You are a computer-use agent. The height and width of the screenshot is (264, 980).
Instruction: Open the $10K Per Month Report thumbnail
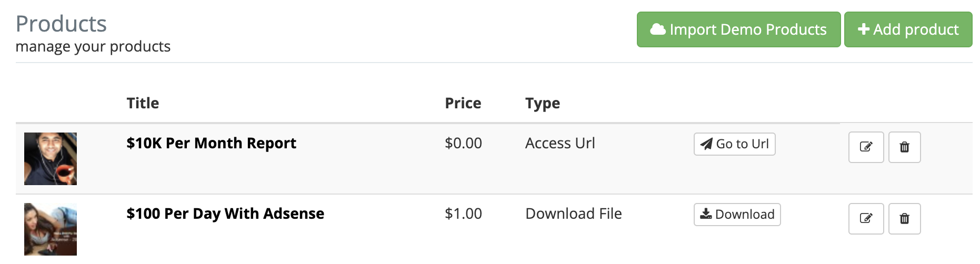[51, 159]
